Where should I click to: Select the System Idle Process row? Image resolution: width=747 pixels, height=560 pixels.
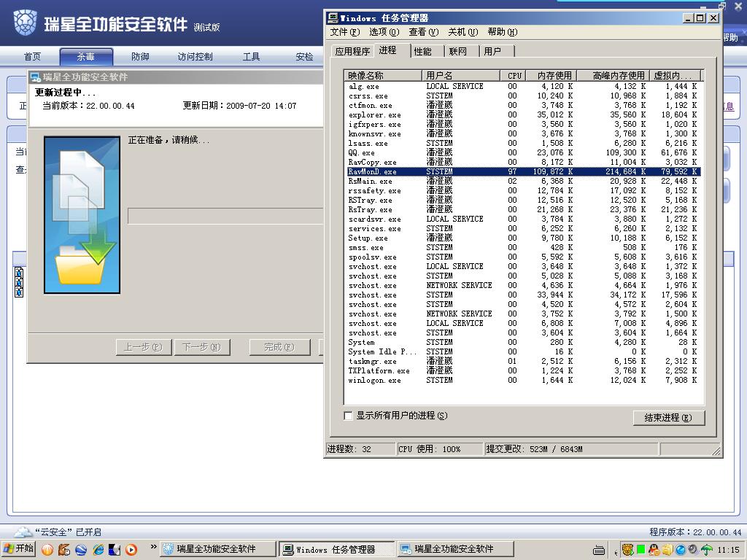(524, 351)
